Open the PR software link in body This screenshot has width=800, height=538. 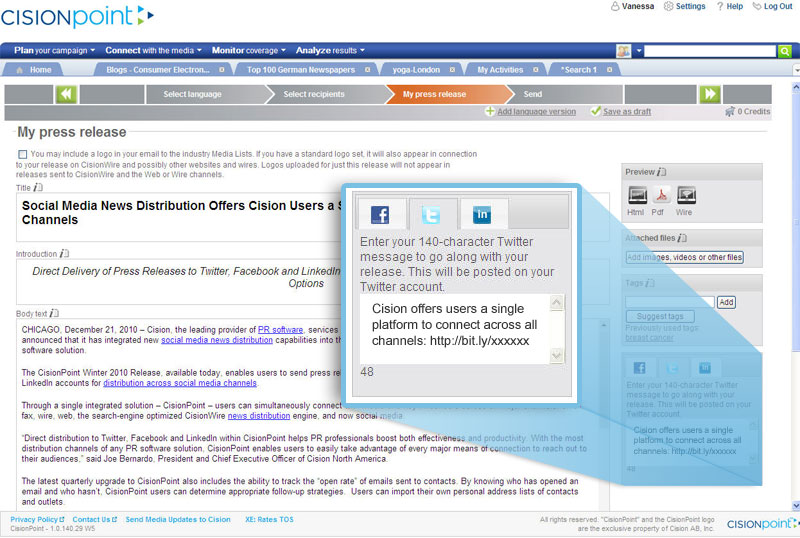pyautogui.click(x=280, y=330)
